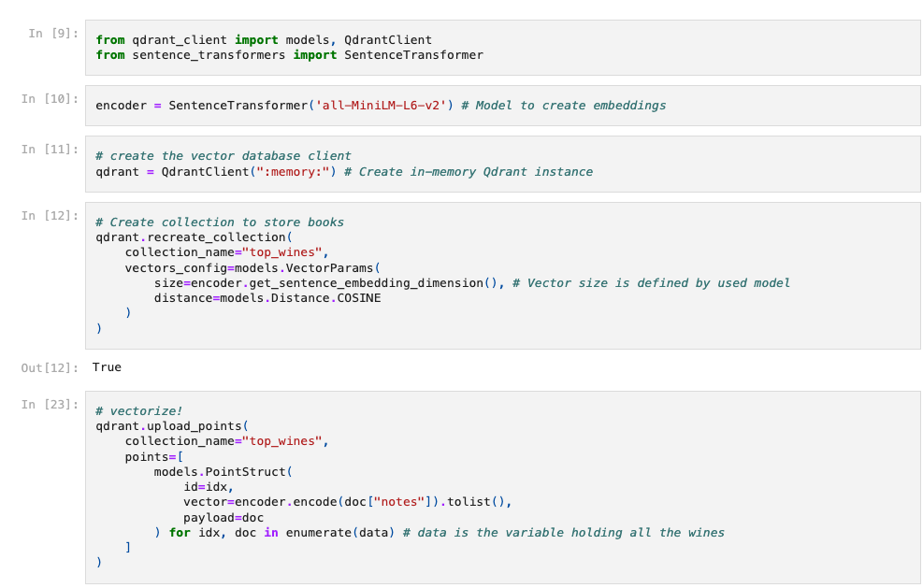Image resolution: width=923 pixels, height=588 pixels.
Task: Click the distance=models.Distance.COSINE line
Action: tap(267, 298)
